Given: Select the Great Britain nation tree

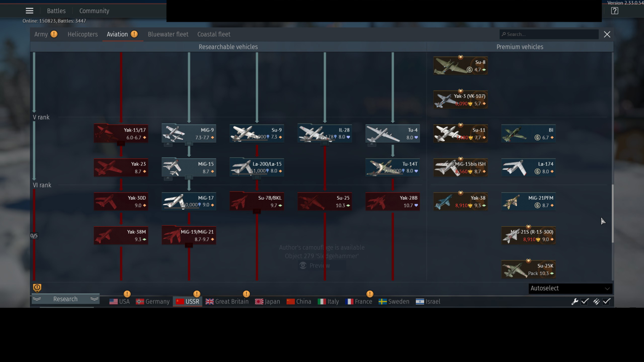Looking at the screenshot, I should point(227,302).
